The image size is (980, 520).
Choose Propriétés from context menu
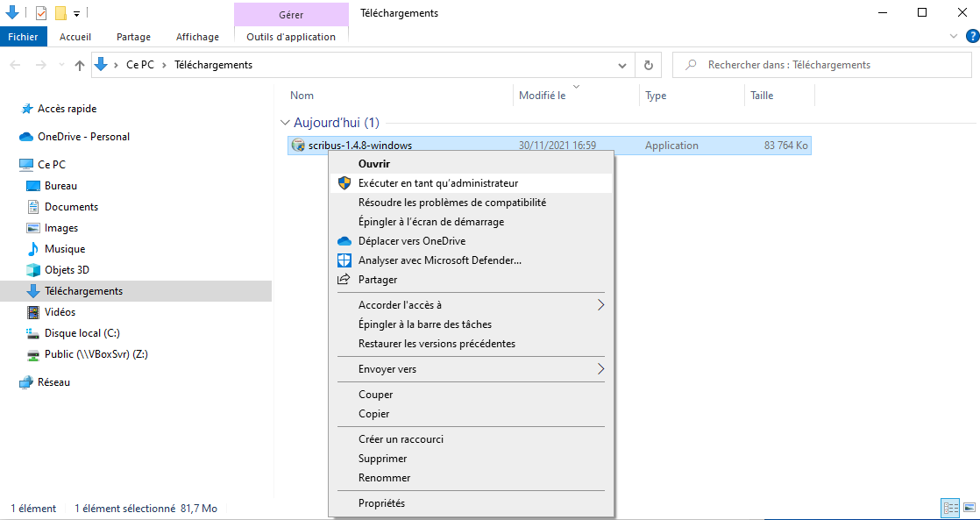click(x=381, y=503)
